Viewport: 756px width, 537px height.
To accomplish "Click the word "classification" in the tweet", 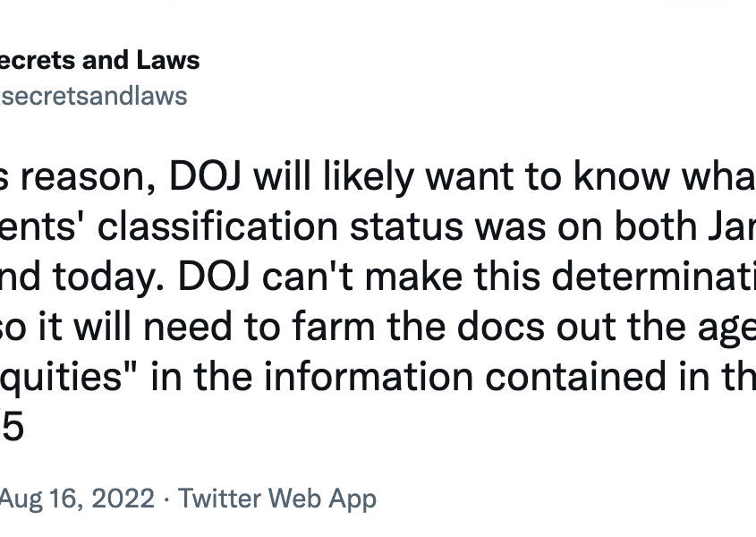I will point(217,226).
